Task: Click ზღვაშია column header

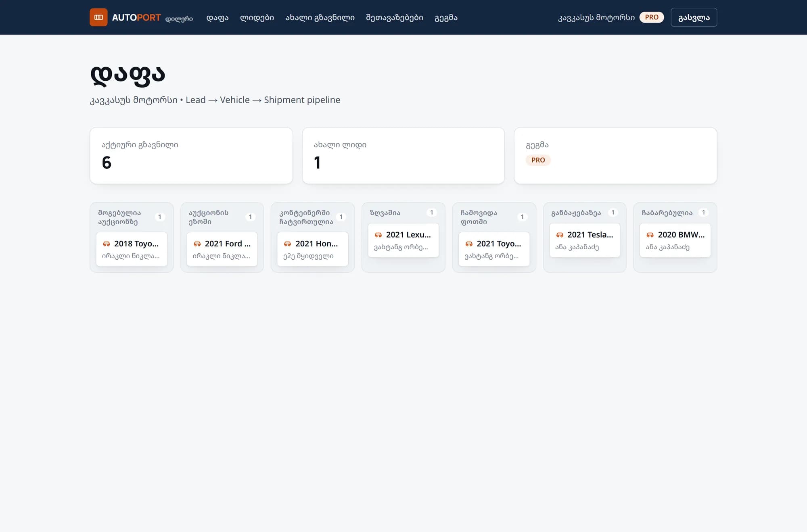Action: click(385, 213)
